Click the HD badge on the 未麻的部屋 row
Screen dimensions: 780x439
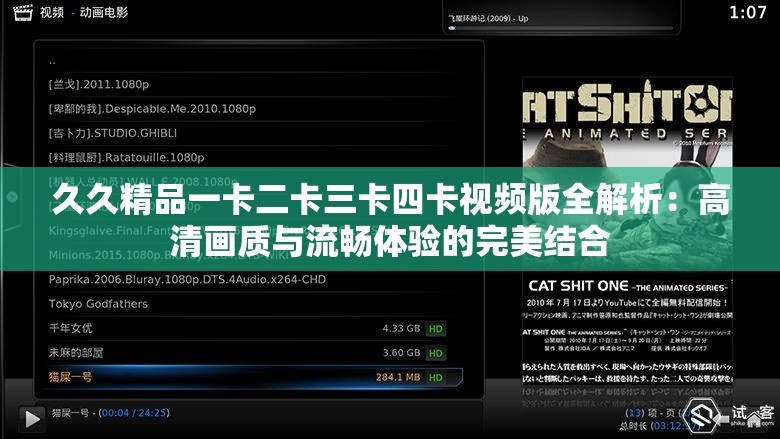tap(435, 353)
